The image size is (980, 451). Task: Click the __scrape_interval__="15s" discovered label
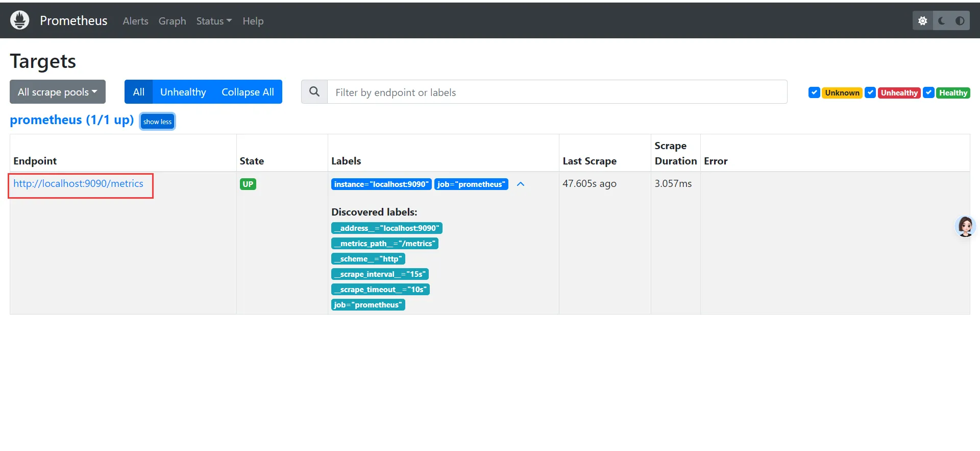tap(380, 274)
